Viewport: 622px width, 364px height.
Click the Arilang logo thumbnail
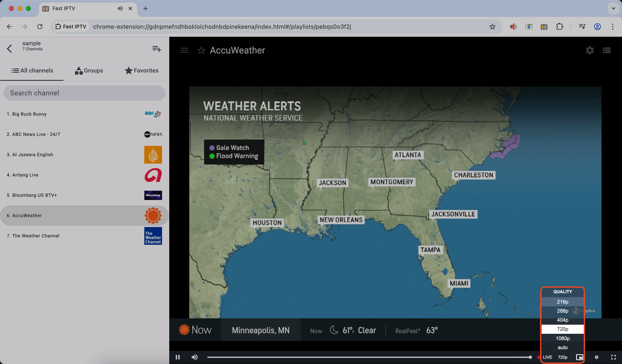tap(153, 175)
